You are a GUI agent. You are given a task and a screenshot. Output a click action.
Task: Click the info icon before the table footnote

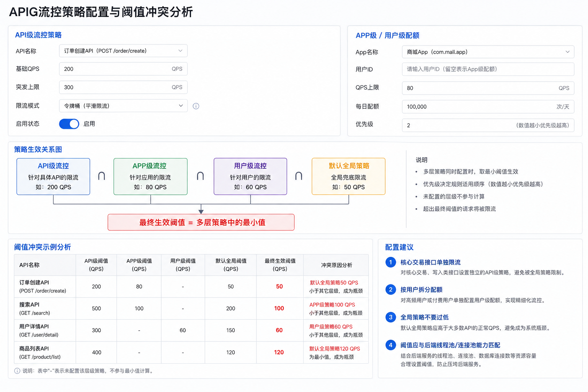[17, 371]
